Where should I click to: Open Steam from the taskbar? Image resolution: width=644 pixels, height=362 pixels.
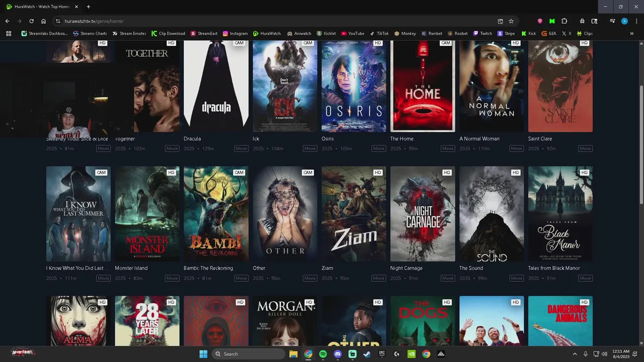tap(367, 354)
